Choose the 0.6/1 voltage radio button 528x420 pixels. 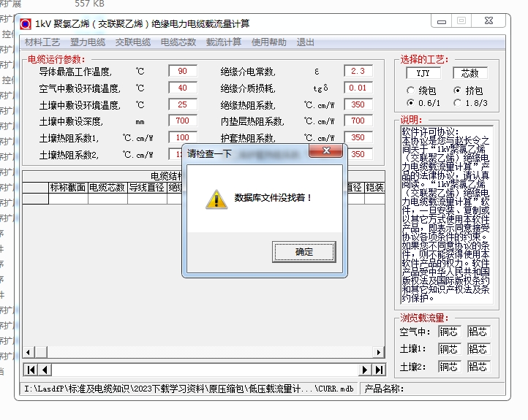click(x=411, y=103)
